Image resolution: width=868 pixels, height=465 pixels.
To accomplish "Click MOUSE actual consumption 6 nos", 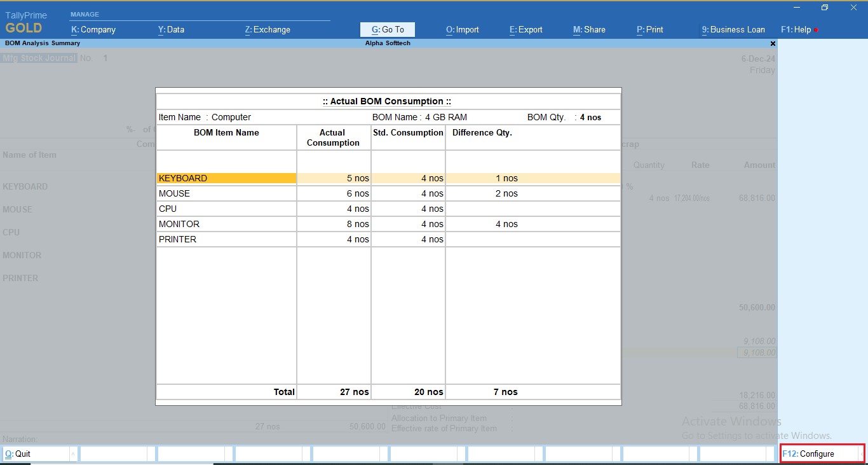I will [x=358, y=193].
